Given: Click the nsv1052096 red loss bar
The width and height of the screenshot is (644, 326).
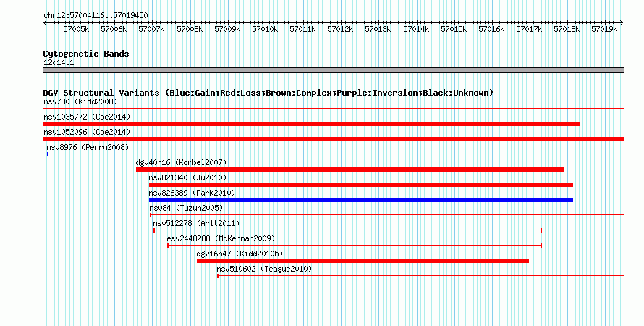Looking at the screenshot, I should point(333,139).
